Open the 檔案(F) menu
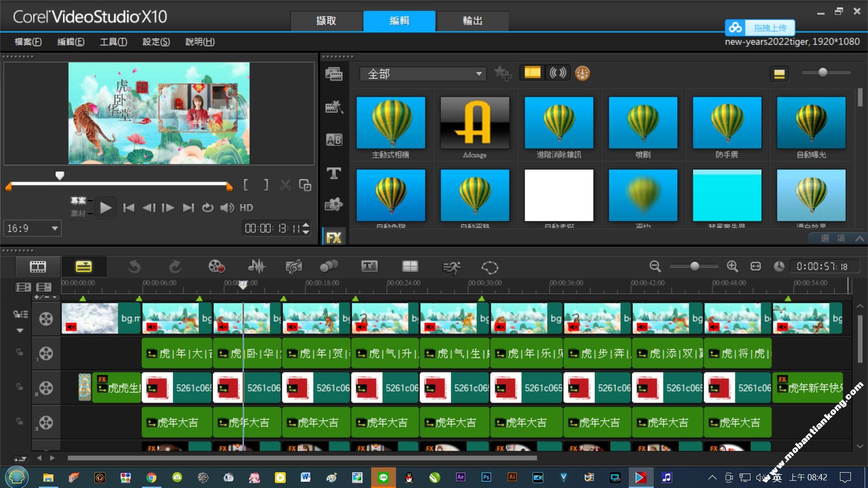 28,42
